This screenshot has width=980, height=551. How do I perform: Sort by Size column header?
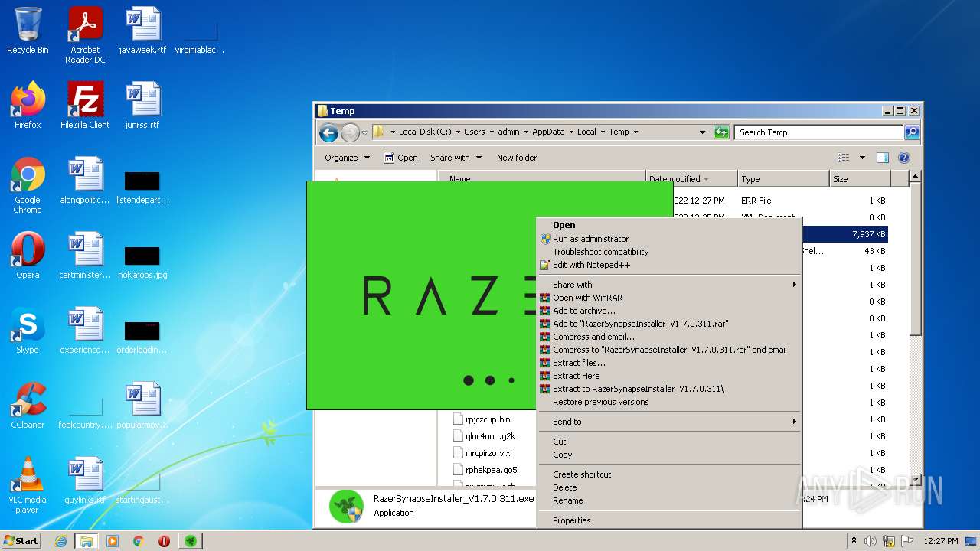coord(860,179)
